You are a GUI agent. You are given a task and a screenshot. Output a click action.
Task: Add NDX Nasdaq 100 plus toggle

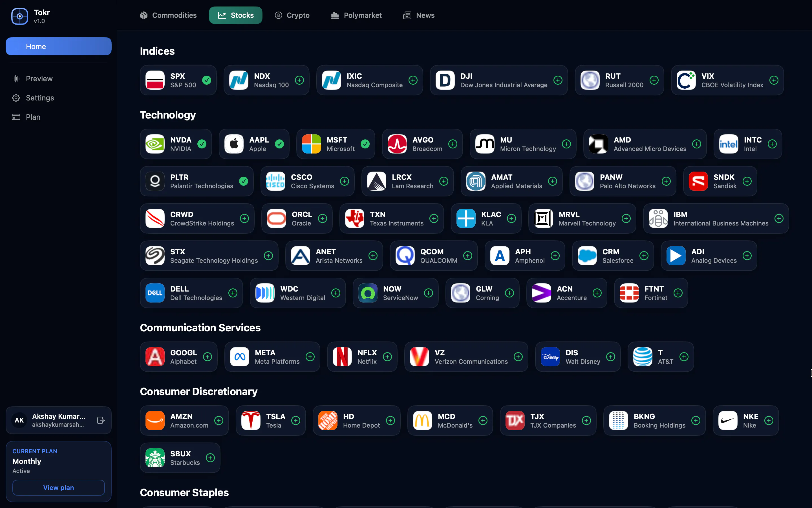click(299, 80)
